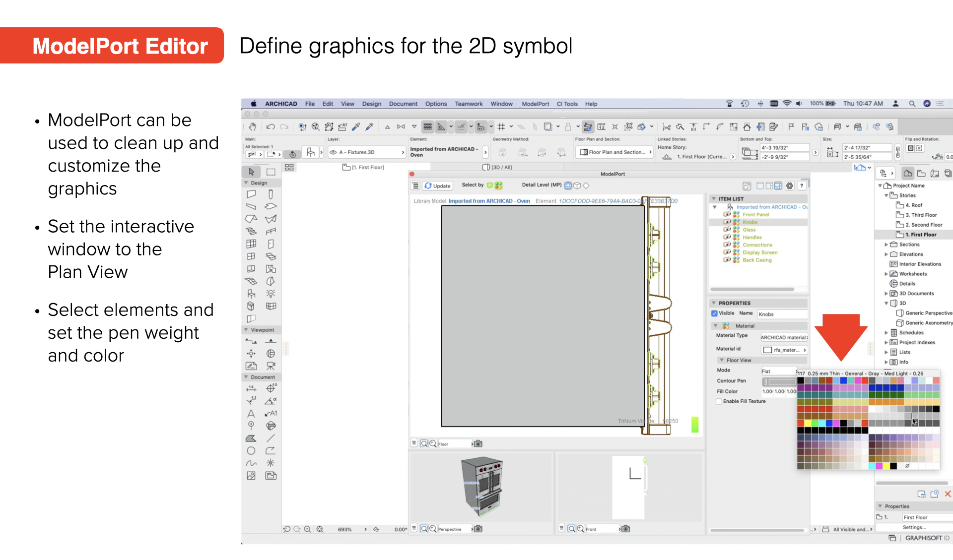This screenshot has width=953, height=560.
Task: Select the Arrow selection tool
Action: (x=251, y=172)
